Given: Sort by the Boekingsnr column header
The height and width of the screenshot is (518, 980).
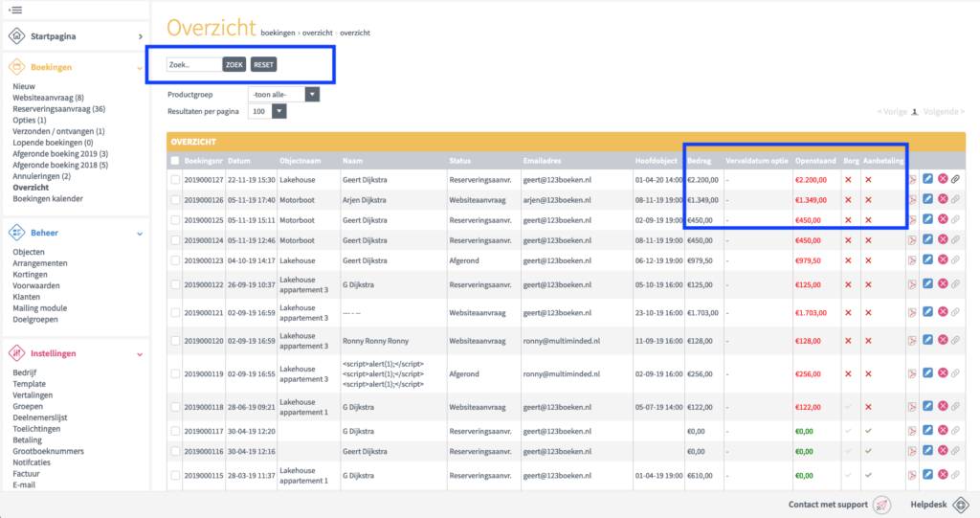Looking at the screenshot, I should pos(203,161).
